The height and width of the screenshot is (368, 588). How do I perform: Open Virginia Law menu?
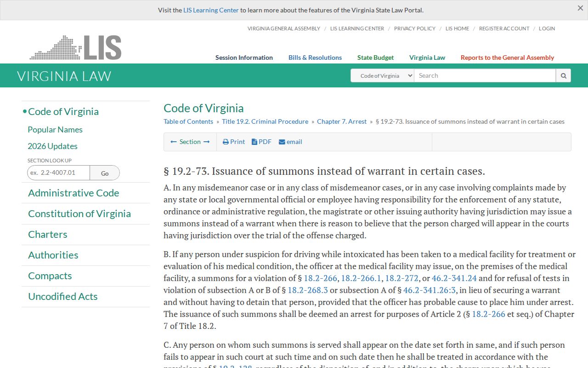coord(427,57)
